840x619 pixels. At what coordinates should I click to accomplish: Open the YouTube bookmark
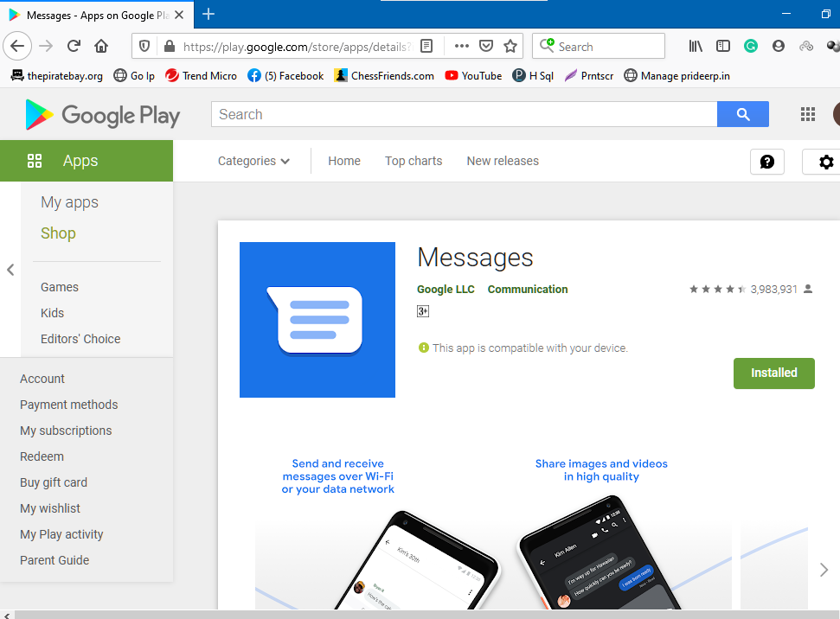click(473, 75)
